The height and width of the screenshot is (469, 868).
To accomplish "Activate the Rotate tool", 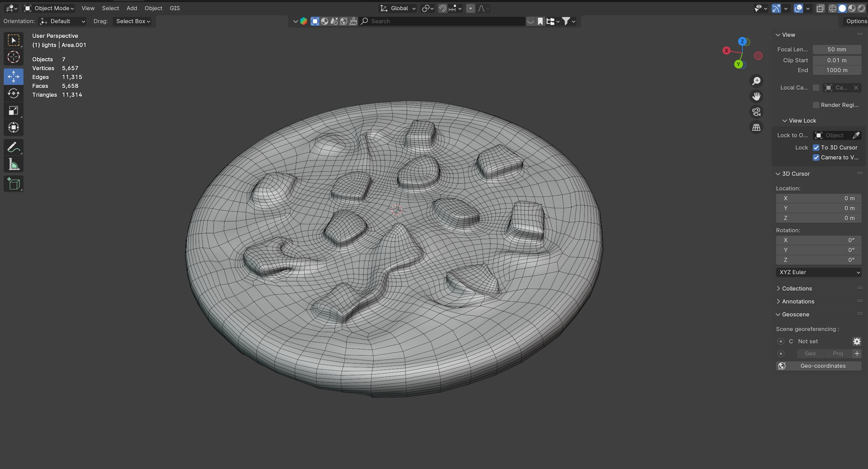I will click(x=14, y=93).
